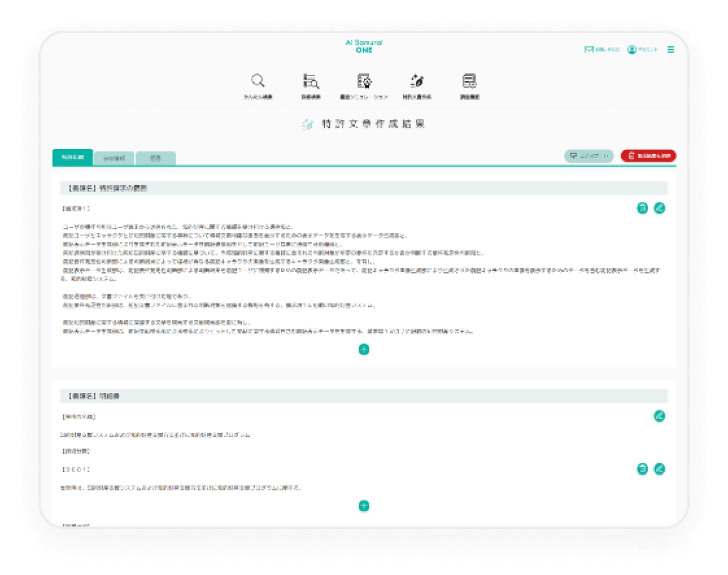Click the envelope contact icon in header

[589, 49]
